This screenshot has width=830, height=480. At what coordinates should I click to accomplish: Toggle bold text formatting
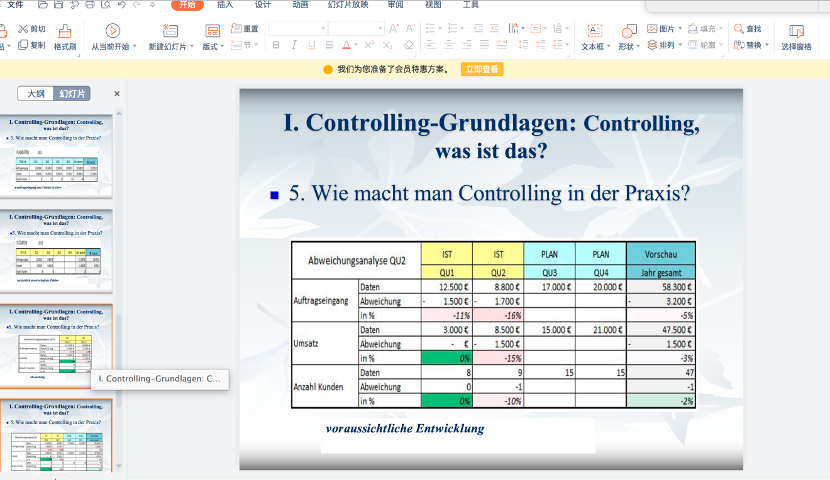tap(276, 45)
